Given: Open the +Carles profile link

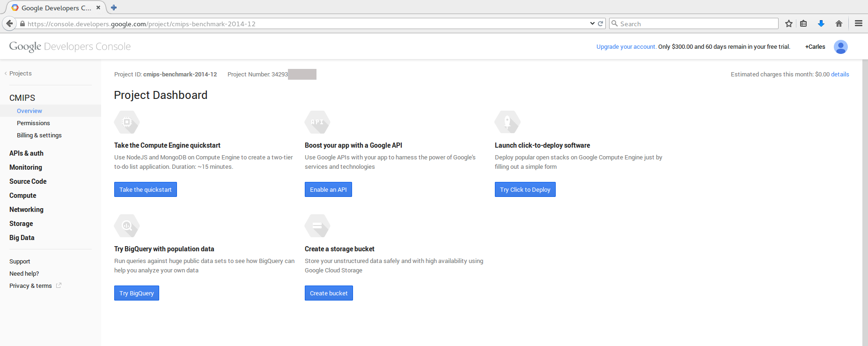Looking at the screenshot, I should 815,47.
